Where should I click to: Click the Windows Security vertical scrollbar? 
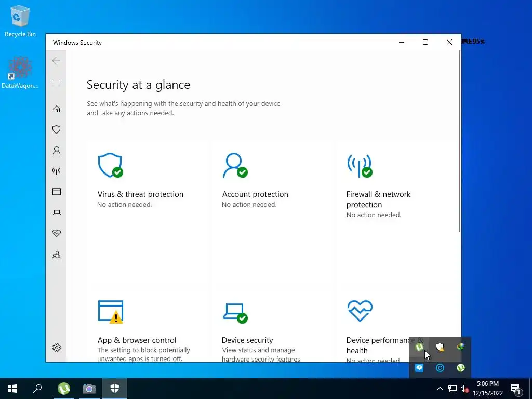point(460,141)
